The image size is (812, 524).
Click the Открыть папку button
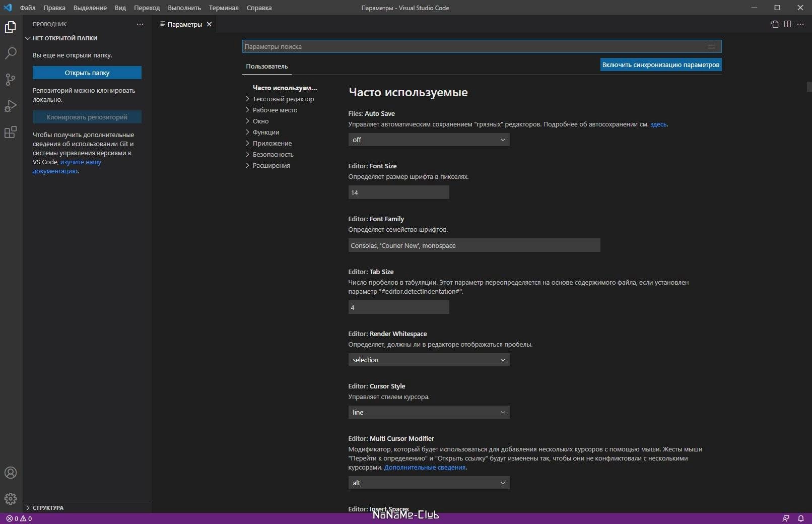coord(87,73)
